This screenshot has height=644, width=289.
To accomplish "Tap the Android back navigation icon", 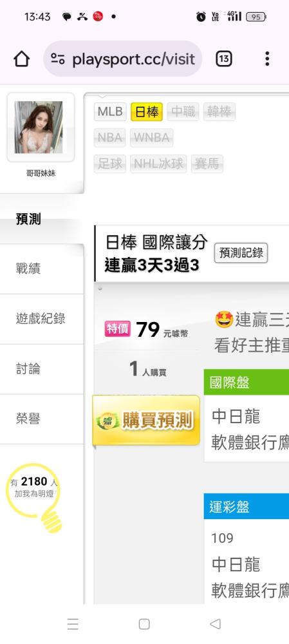I will [215, 624].
